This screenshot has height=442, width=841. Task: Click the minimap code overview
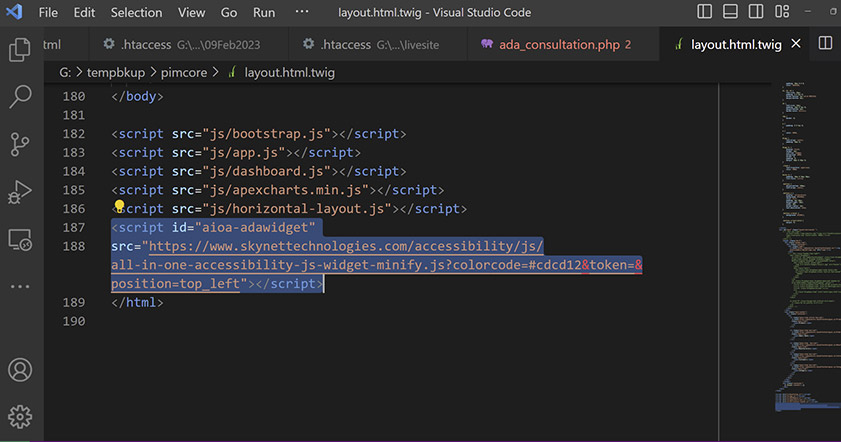pos(807,247)
